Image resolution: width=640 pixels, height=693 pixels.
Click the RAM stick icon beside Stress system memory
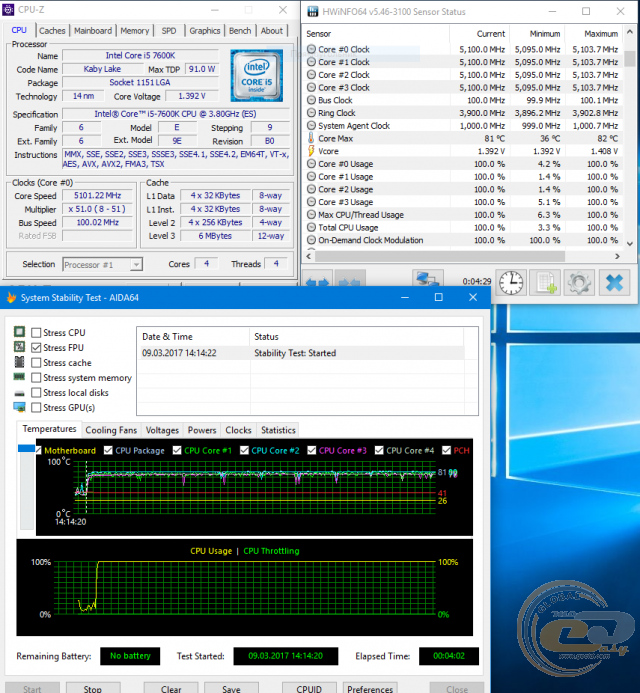(19, 377)
